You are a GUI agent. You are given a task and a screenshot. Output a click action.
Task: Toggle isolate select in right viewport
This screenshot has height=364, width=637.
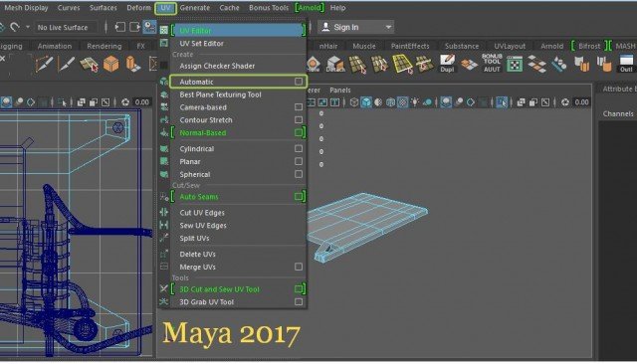502,102
